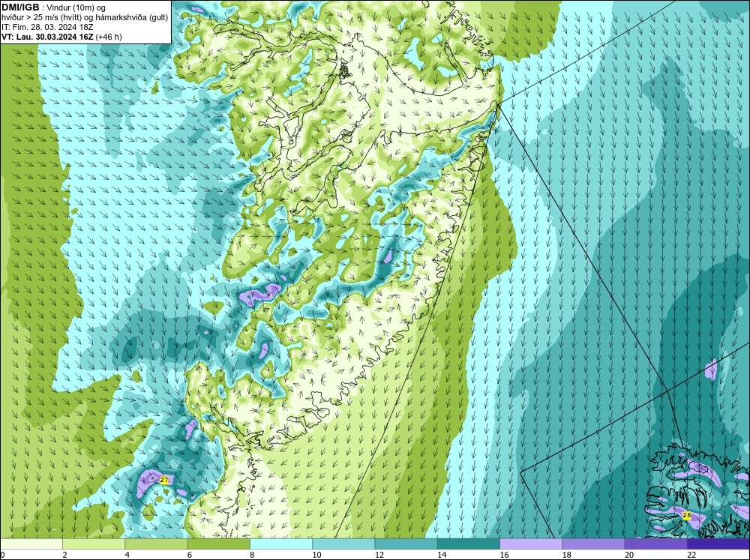This screenshot has height=560, width=750.
Task: Click the legend scale label '2'
Action: 64,555
